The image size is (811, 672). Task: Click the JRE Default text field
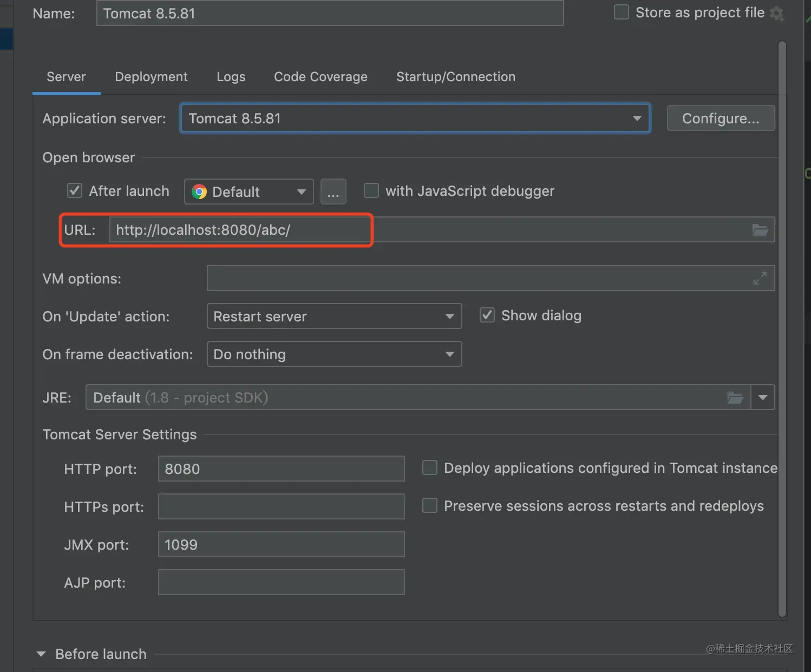418,398
